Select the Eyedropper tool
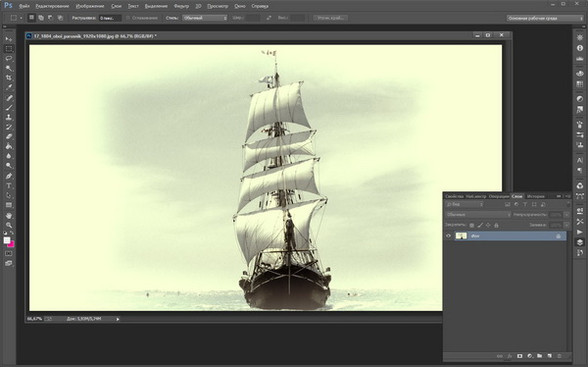This screenshot has height=367, width=588. [9, 87]
